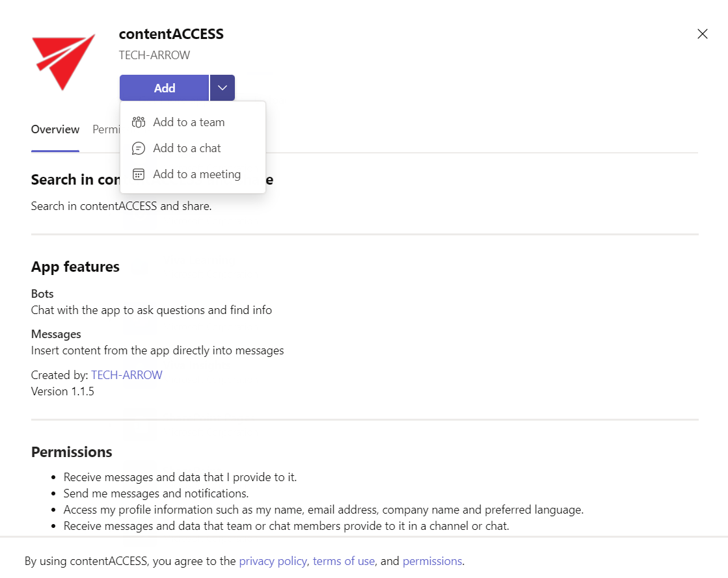Click the permissions link in the footer
Screen dimensions: 728x578
(x=432, y=561)
